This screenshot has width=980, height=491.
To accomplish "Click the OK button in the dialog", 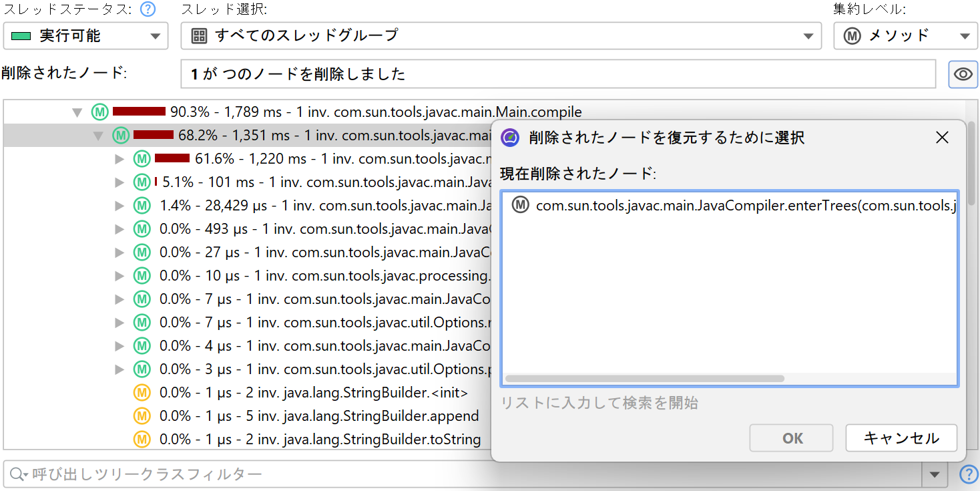I will coord(792,438).
